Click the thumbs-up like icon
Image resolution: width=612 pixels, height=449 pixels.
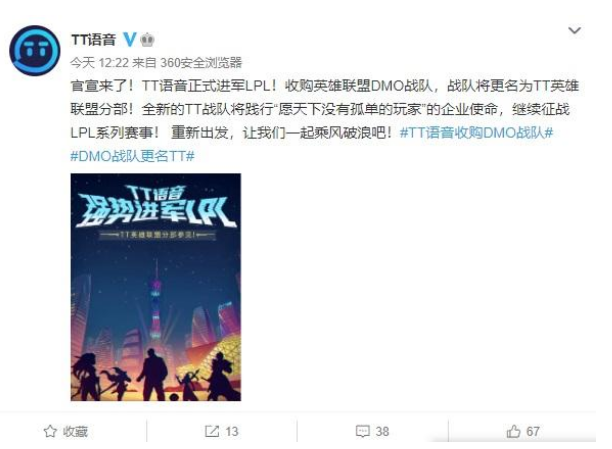pyautogui.click(x=513, y=431)
